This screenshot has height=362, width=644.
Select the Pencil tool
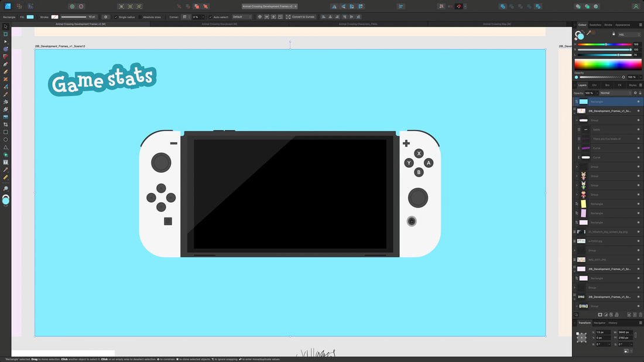coord(5,72)
